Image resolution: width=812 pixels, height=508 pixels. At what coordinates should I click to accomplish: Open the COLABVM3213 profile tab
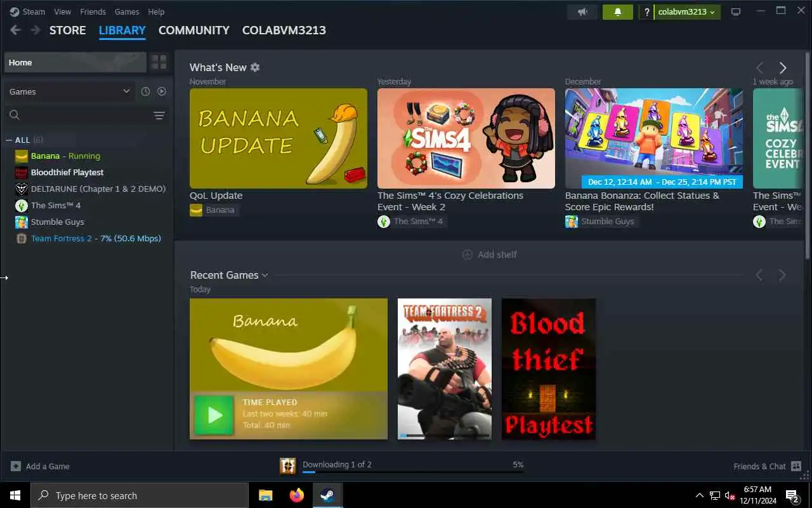[284, 30]
